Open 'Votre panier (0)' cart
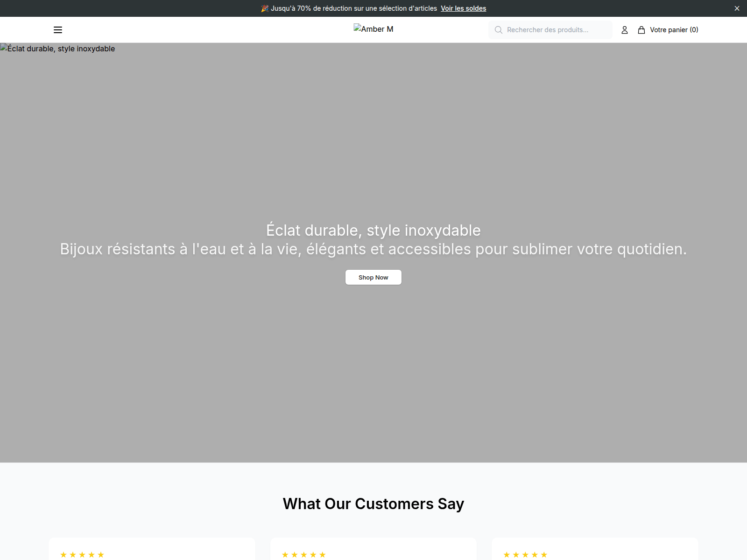This screenshot has width=747, height=560. click(668, 30)
